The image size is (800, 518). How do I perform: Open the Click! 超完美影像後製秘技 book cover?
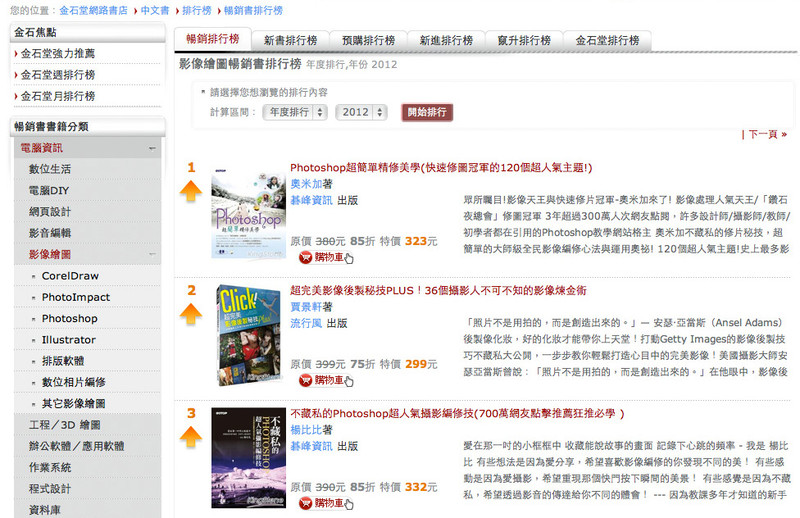(x=248, y=335)
